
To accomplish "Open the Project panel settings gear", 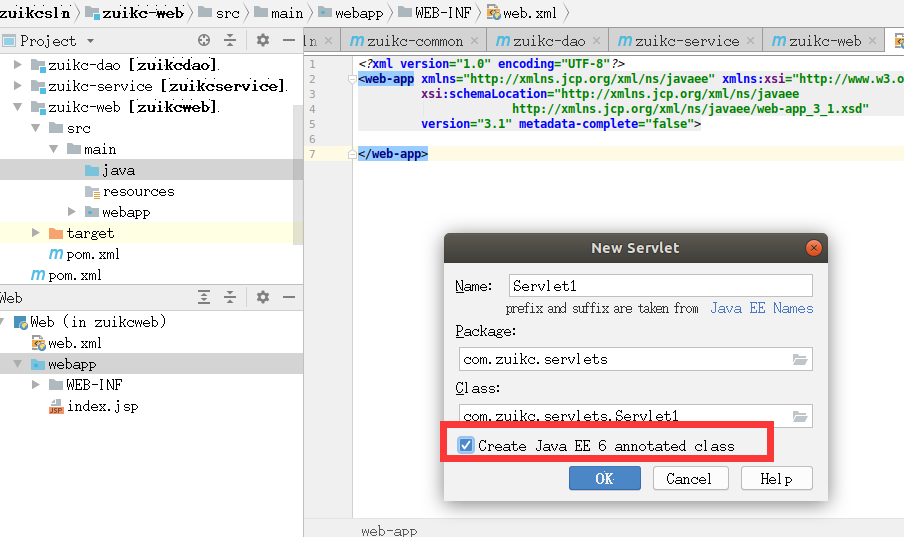I will tap(263, 40).
